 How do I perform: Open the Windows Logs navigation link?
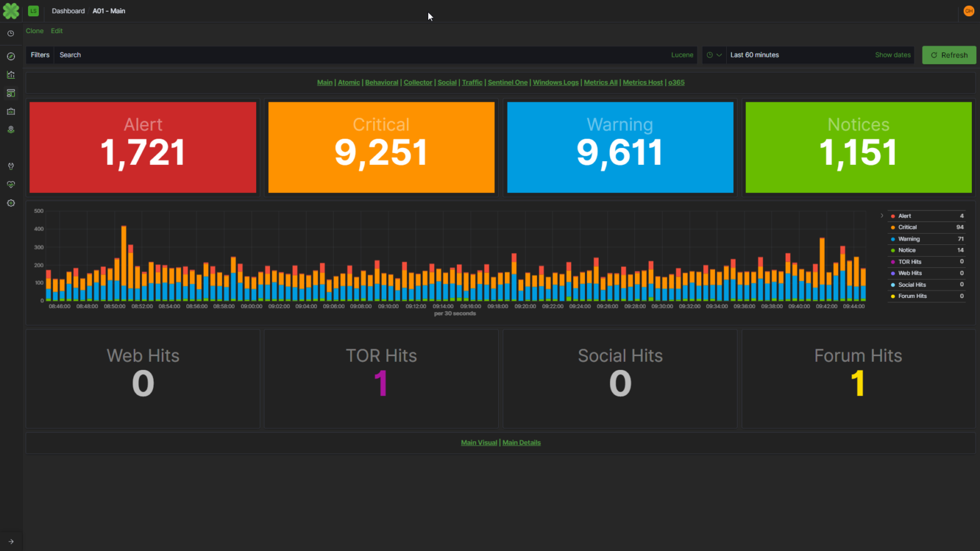click(556, 82)
